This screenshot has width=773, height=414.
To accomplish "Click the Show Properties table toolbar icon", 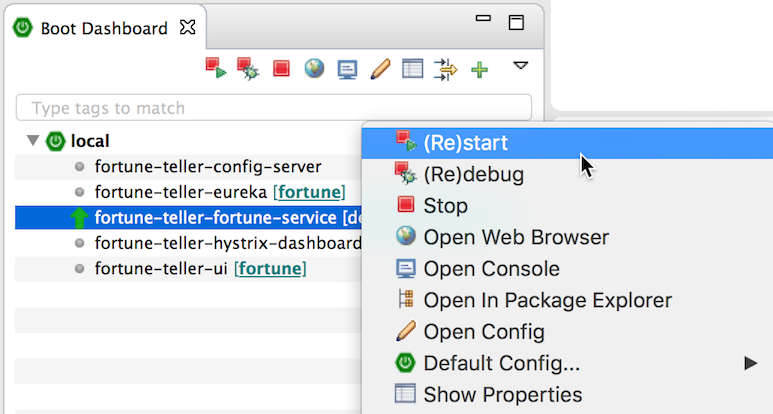I will 413,69.
